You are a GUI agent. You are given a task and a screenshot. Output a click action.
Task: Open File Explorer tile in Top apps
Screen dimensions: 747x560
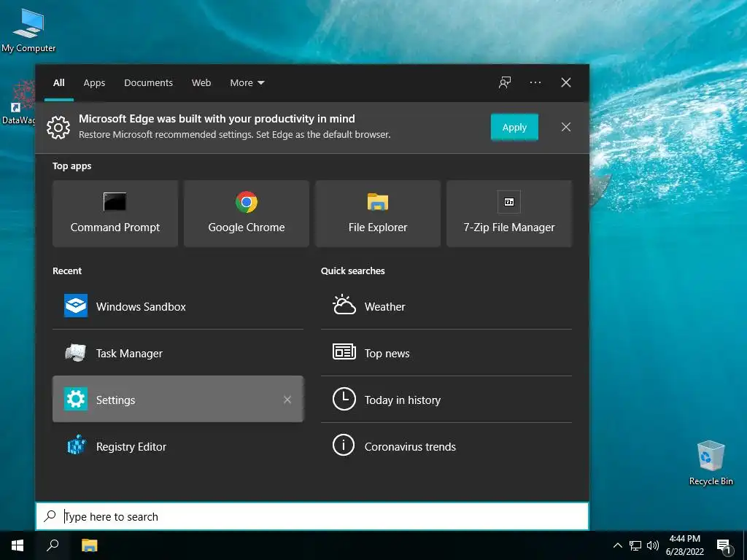[378, 214]
